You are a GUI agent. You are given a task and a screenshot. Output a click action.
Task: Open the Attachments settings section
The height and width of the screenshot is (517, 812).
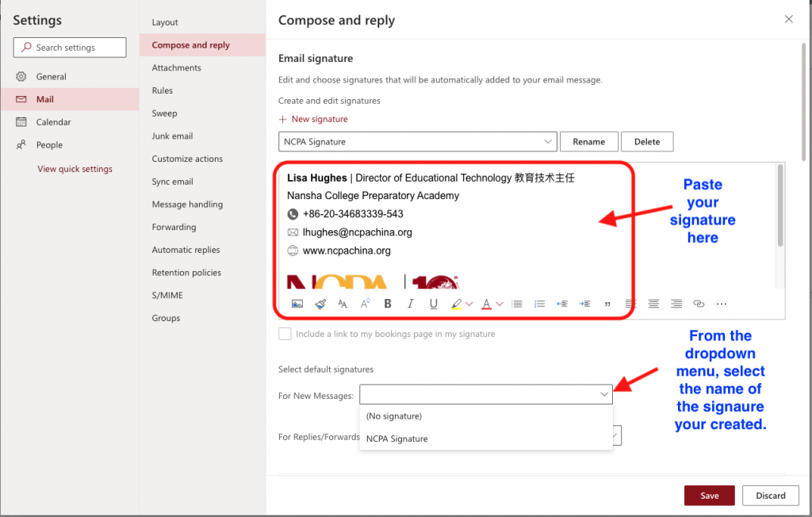click(x=177, y=68)
